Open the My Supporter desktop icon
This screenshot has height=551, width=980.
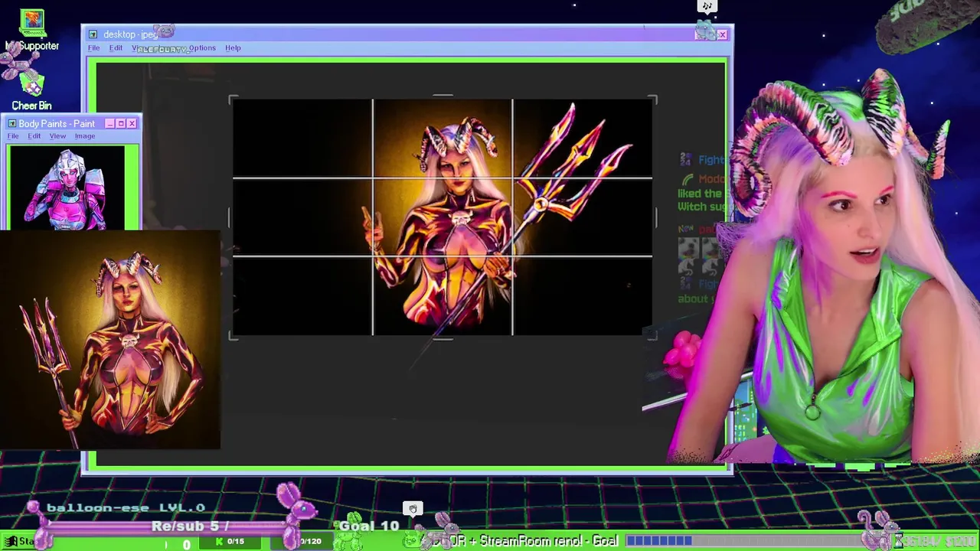32,30
